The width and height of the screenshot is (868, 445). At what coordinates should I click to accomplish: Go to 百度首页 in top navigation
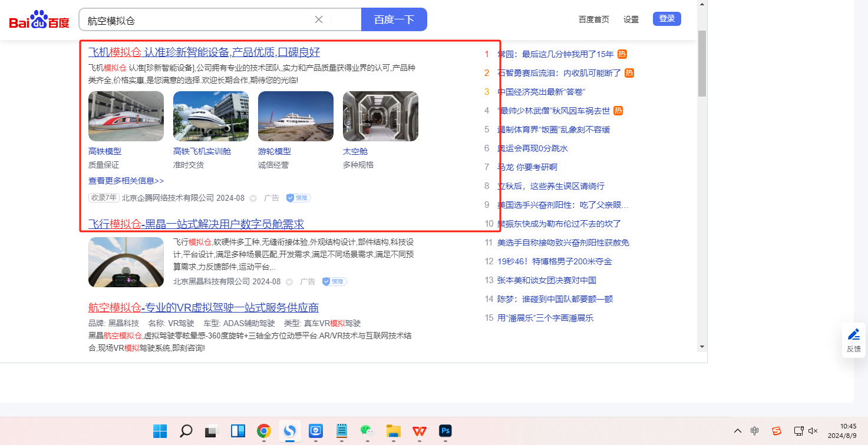click(x=593, y=19)
